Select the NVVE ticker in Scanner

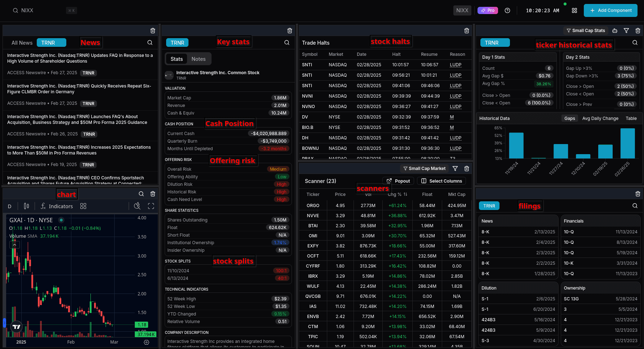coord(313,216)
